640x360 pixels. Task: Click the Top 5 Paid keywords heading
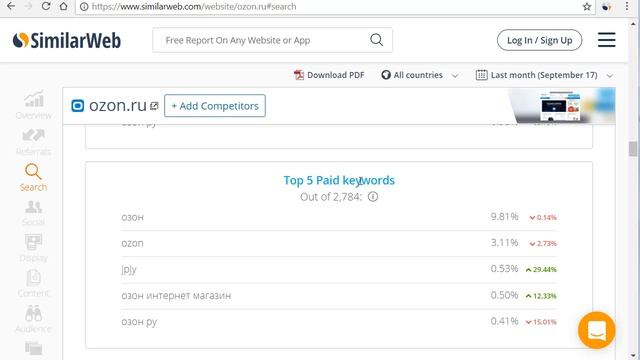click(339, 180)
